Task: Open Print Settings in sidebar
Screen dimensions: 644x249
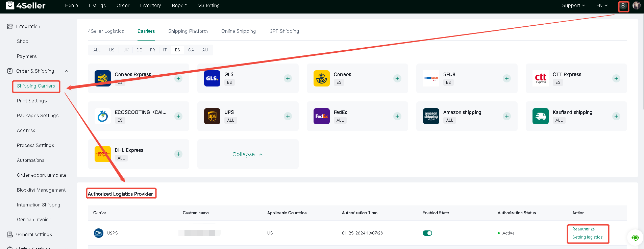Action: 32,101
